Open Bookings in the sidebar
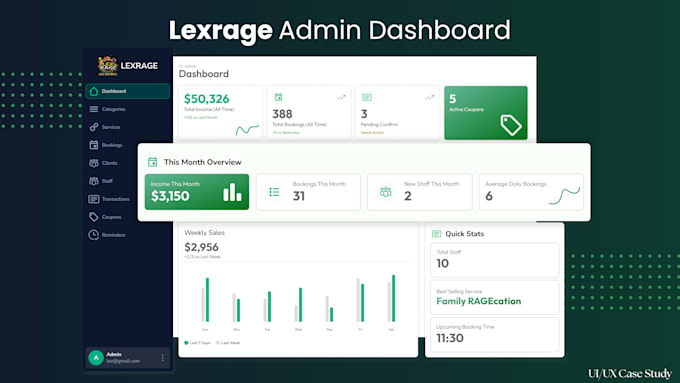 tap(112, 145)
